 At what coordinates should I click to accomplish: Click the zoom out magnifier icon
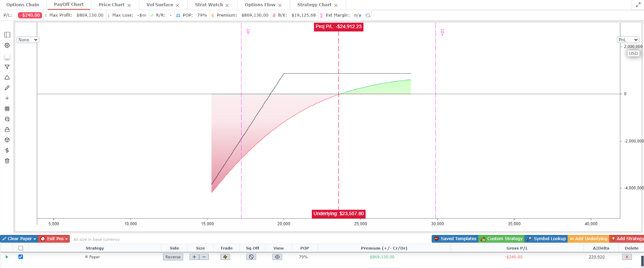pos(7,119)
